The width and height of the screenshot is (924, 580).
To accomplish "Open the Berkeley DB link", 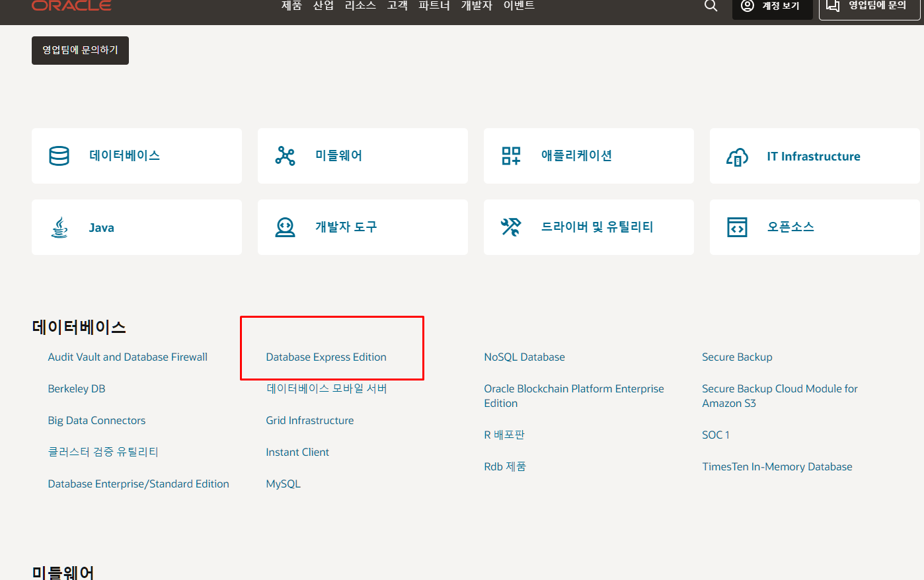I will [77, 388].
